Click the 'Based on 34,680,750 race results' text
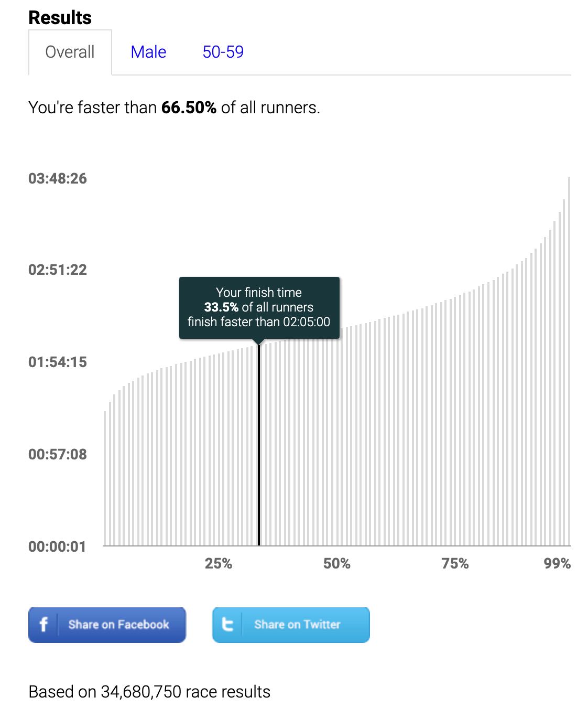588x708 pixels. pyautogui.click(x=149, y=692)
